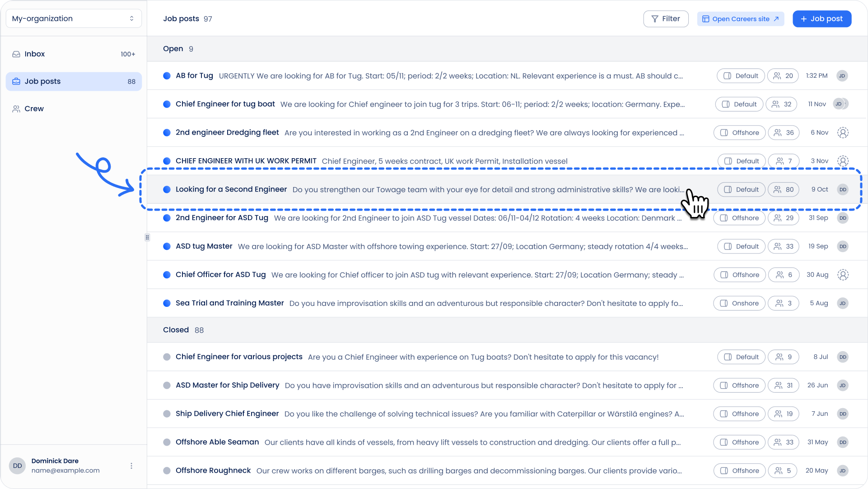Click applicants count 80 on Second Engineer row
The height and width of the screenshot is (489, 868).
coord(784,190)
